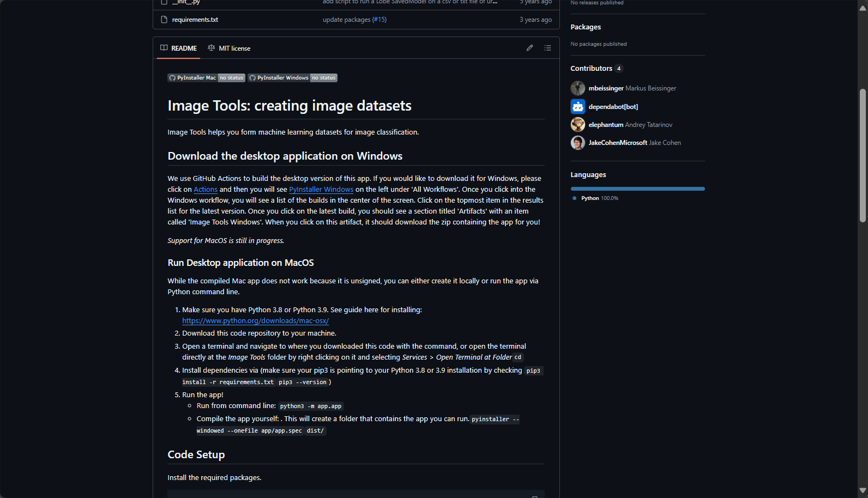Viewport: 868px width, 498px height.
Task: Click the 'pip3 --version' code snippet
Action: point(303,382)
